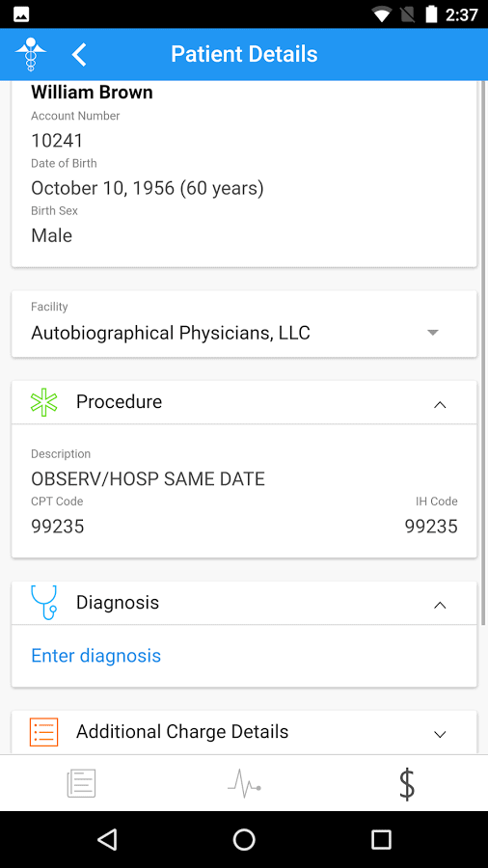Viewport: 488px width, 868px height.
Task: Open the dollar sign charges tab
Action: [407, 783]
